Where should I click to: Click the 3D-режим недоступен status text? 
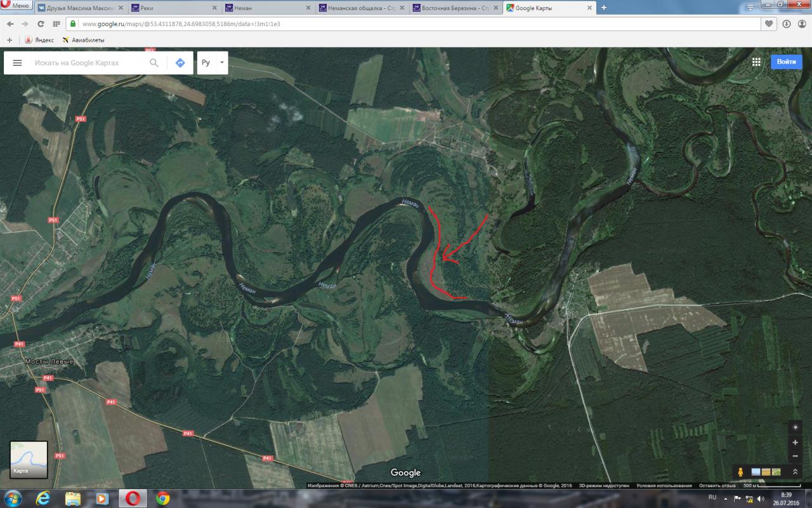tap(604, 486)
